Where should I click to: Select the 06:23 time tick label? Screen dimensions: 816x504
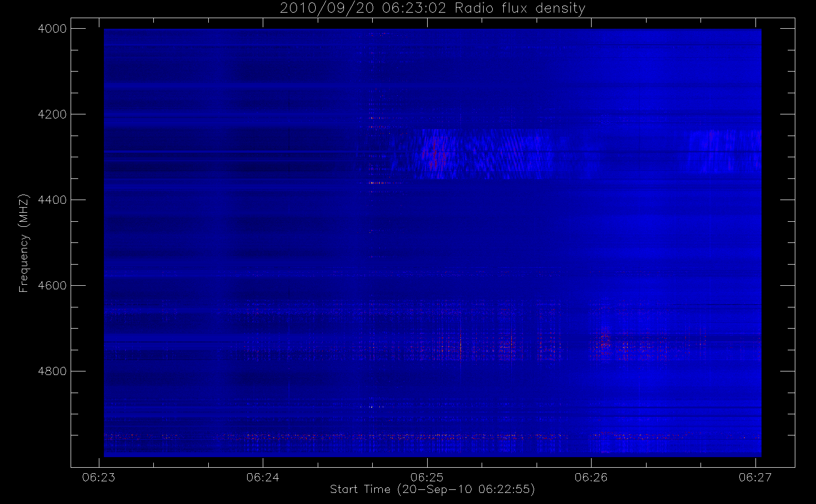99,477
